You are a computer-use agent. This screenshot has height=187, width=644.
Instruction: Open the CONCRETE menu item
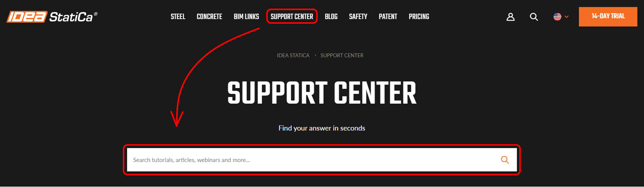tap(209, 17)
